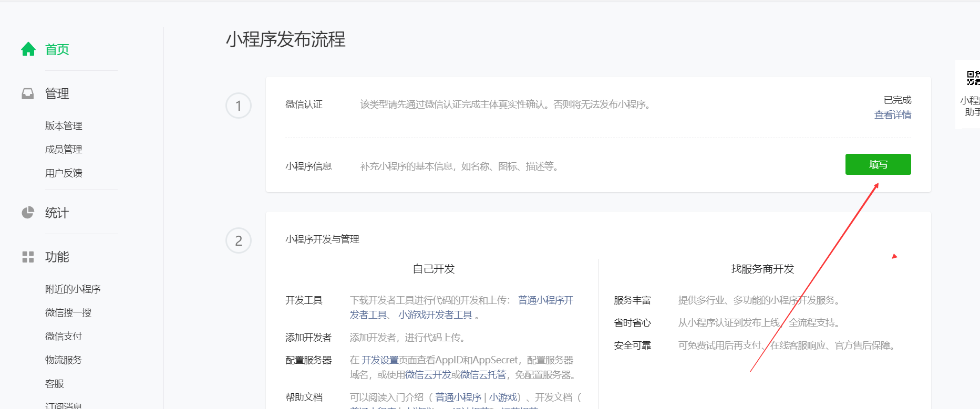Open 普通小程序开发者工具 download link
Screen dimensions: 980x409
pyautogui.click(x=545, y=300)
